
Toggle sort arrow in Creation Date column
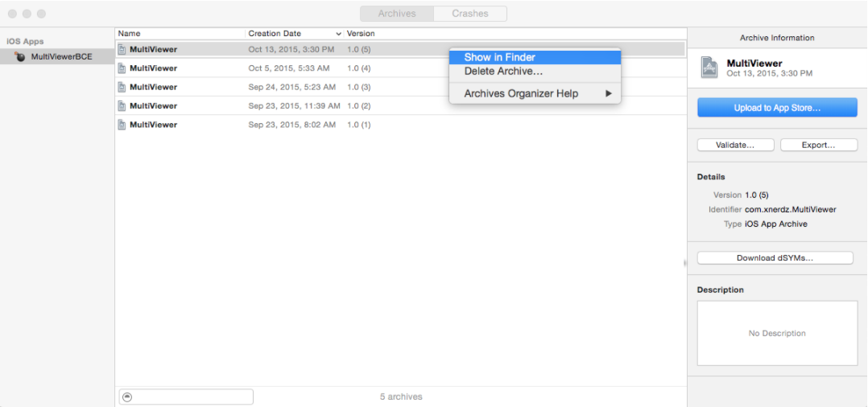(x=338, y=34)
